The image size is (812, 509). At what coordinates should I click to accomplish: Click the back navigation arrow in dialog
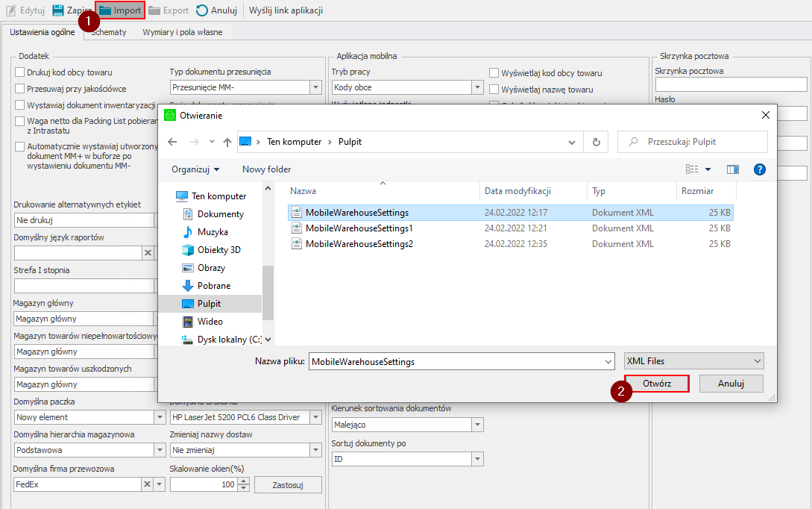tap(172, 142)
